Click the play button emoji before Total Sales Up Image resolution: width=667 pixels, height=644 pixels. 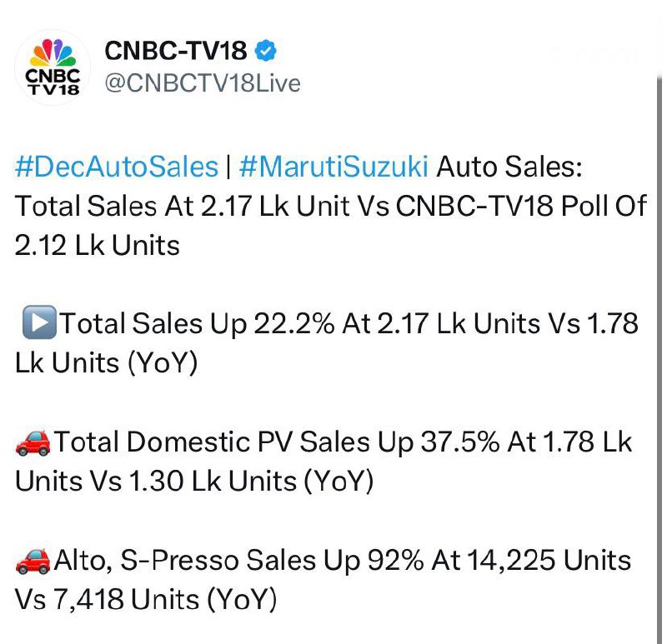tap(39, 322)
